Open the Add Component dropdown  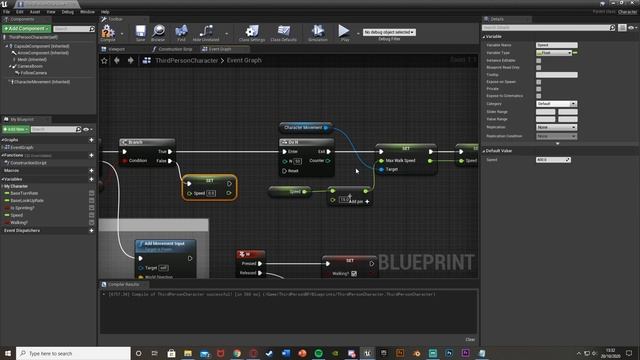[x=26, y=29]
